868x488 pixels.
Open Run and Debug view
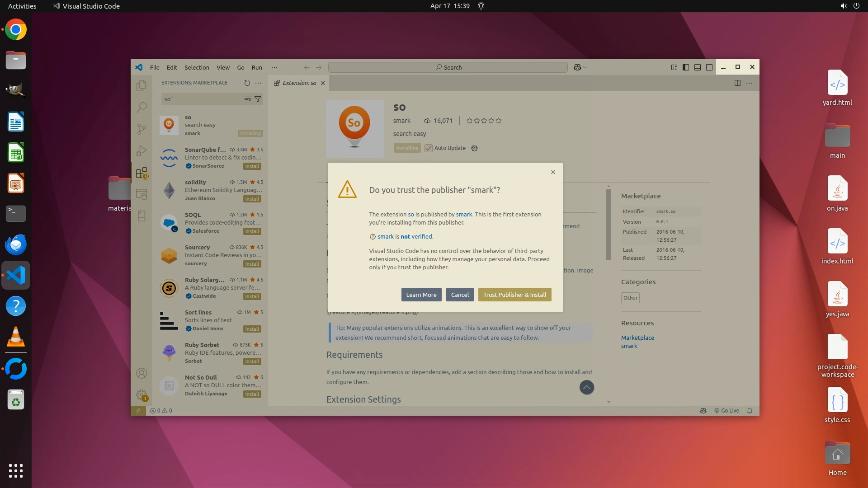click(x=142, y=151)
